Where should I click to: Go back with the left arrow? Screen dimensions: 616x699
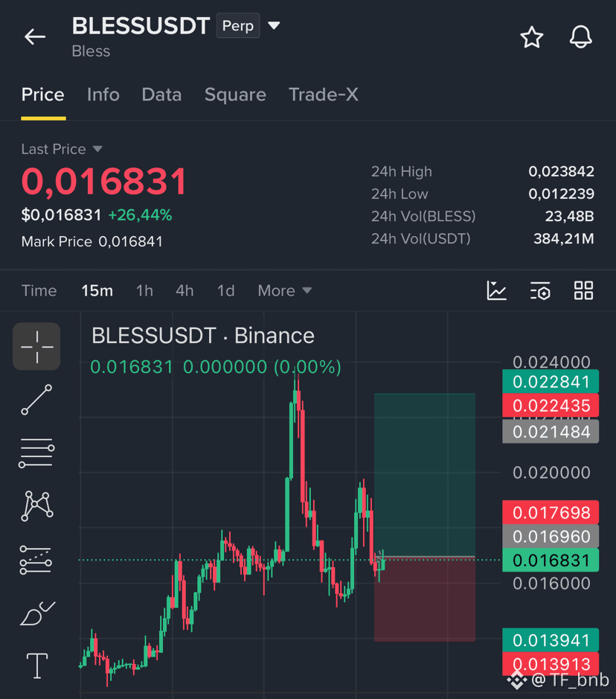point(35,36)
